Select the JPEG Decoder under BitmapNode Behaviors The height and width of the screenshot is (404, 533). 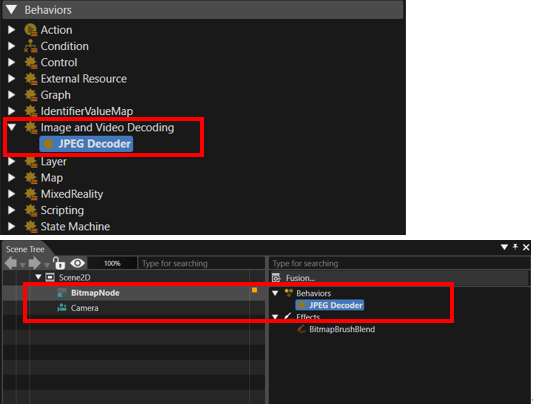point(330,305)
